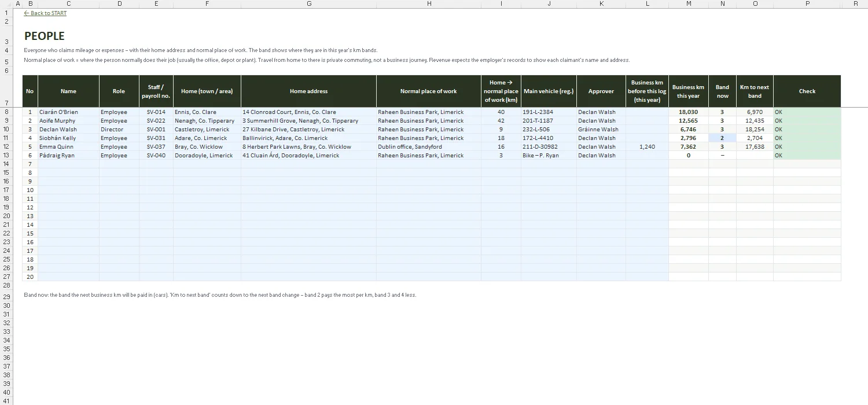Select vehicle registration 191-L-2384
The height and width of the screenshot is (405, 868).
click(549, 112)
